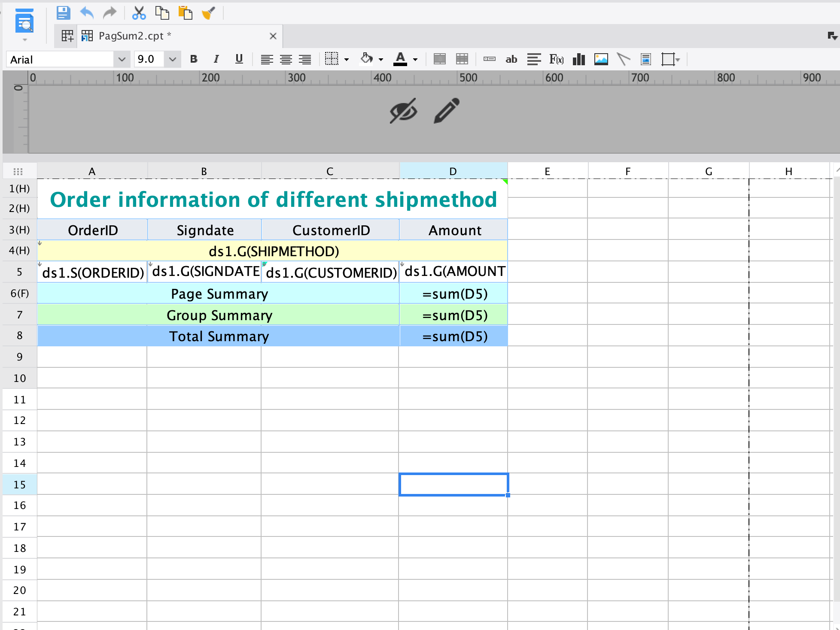Select column D header
This screenshot has height=630, width=840.
click(x=453, y=171)
